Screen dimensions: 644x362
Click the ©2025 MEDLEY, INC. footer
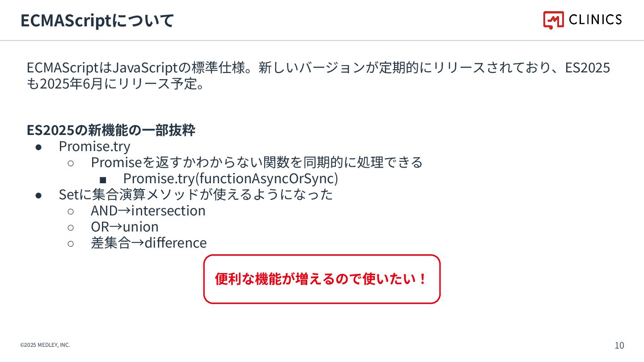[45, 345]
